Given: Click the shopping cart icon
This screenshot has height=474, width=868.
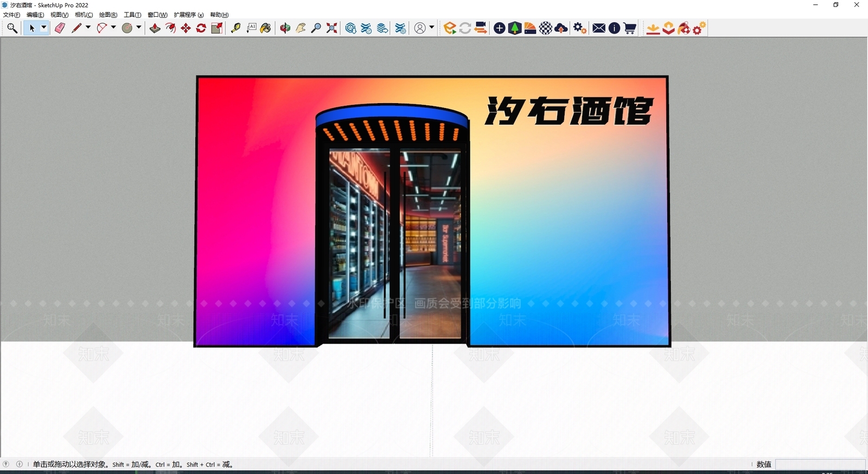Looking at the screenshot, I should pyautogui.click(x=630, y=28).
